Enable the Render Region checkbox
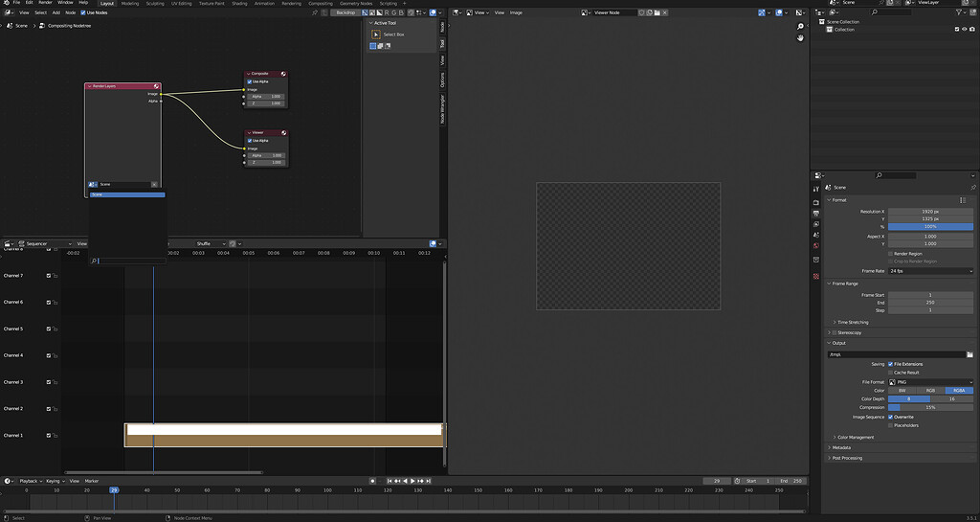 click(890, 254)
